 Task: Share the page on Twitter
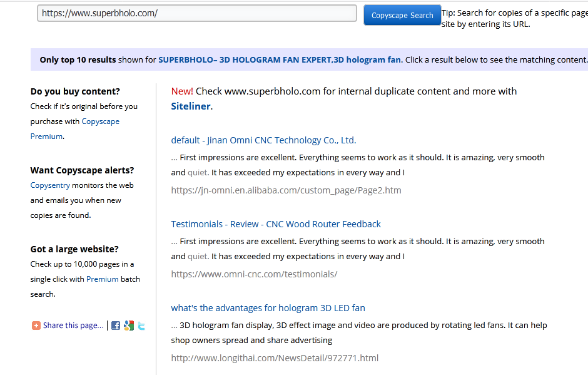[141, 326]
